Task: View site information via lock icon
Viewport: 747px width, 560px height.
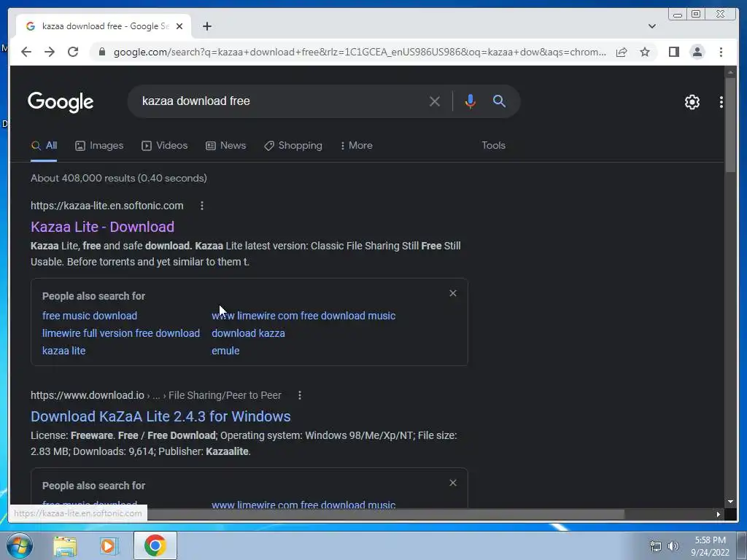Action: 102,52
